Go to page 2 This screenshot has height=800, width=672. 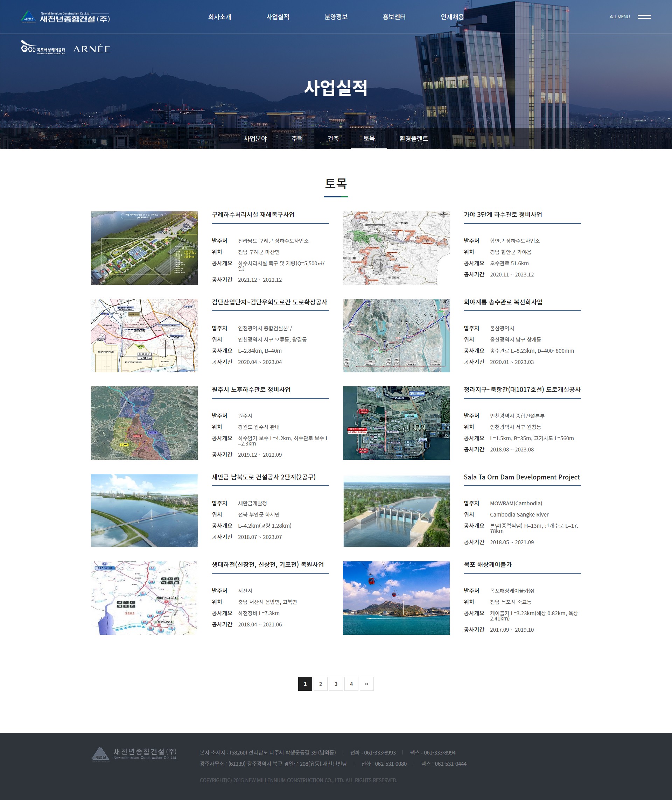pos(320,684)
